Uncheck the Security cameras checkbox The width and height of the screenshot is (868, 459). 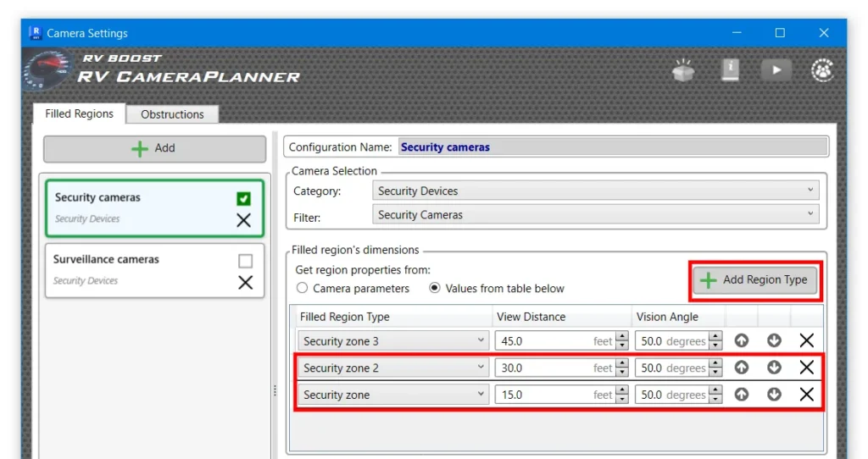tap(244, 199)
